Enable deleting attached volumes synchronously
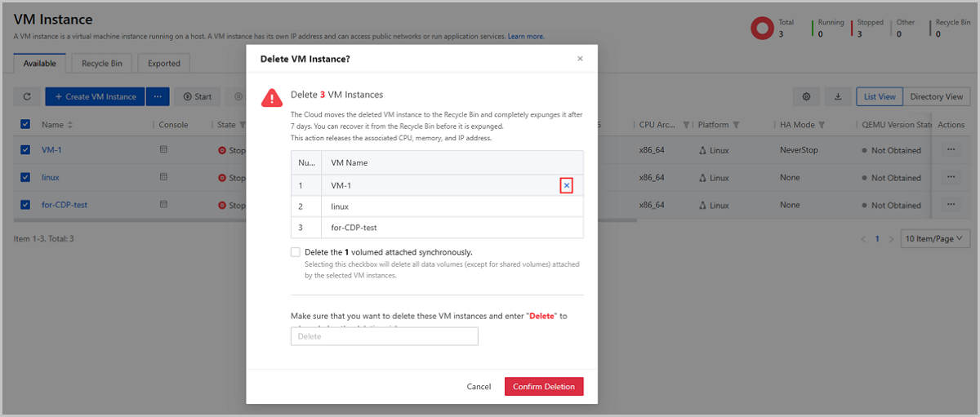This screenshot has height=417, width=980. (296, 252)
